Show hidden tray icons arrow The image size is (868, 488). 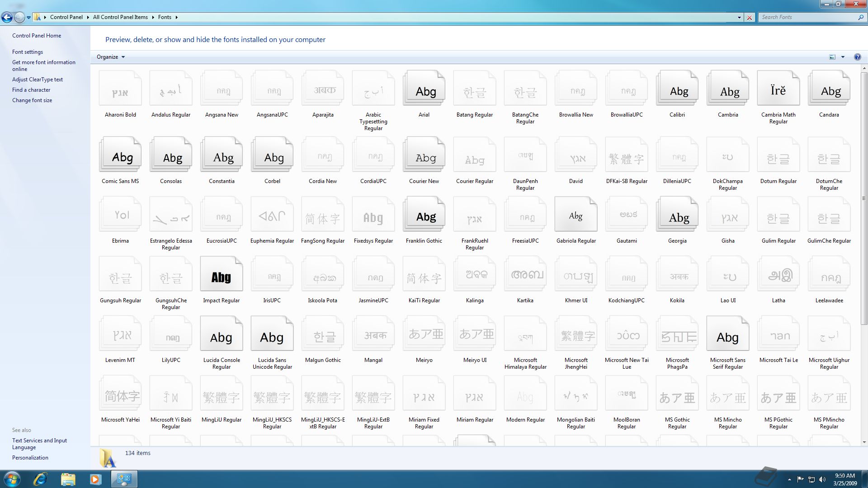click(789, 479)
